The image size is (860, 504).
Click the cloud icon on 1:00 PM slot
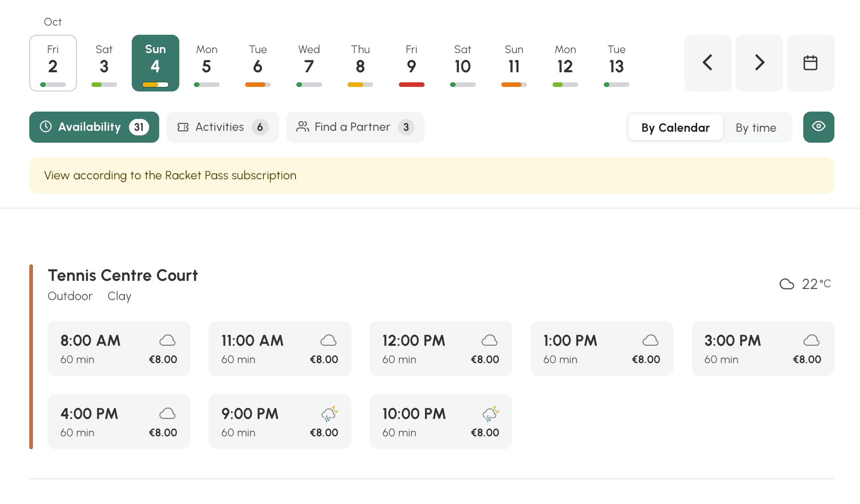650,340
